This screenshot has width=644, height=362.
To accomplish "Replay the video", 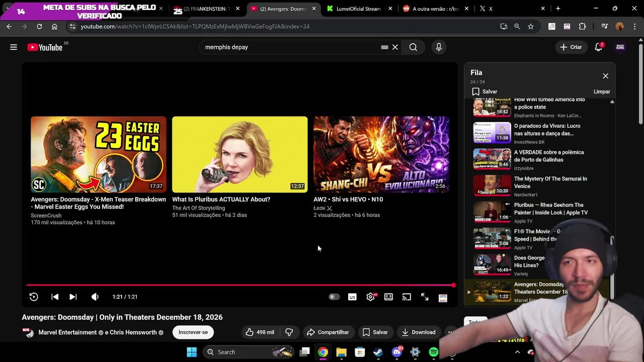I will 34,297.
